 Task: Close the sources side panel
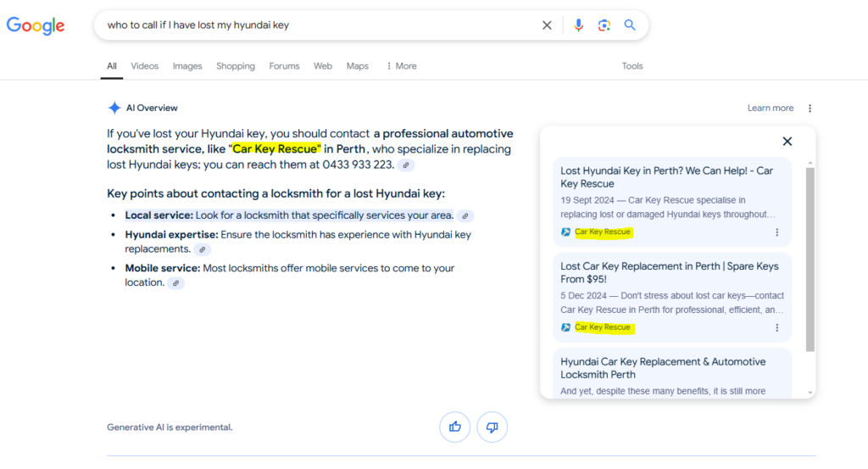click(787, 141)
